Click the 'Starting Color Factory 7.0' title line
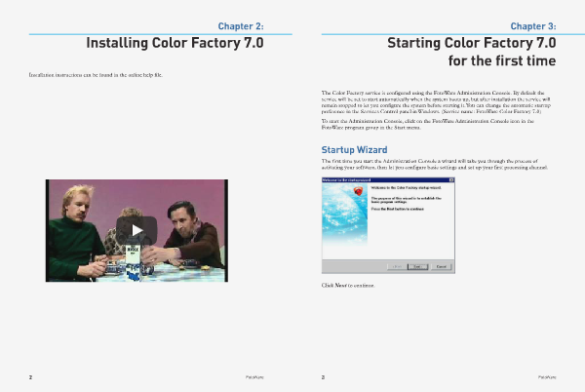This screenshot has width=585, height=392. click(x=472, y=43)
